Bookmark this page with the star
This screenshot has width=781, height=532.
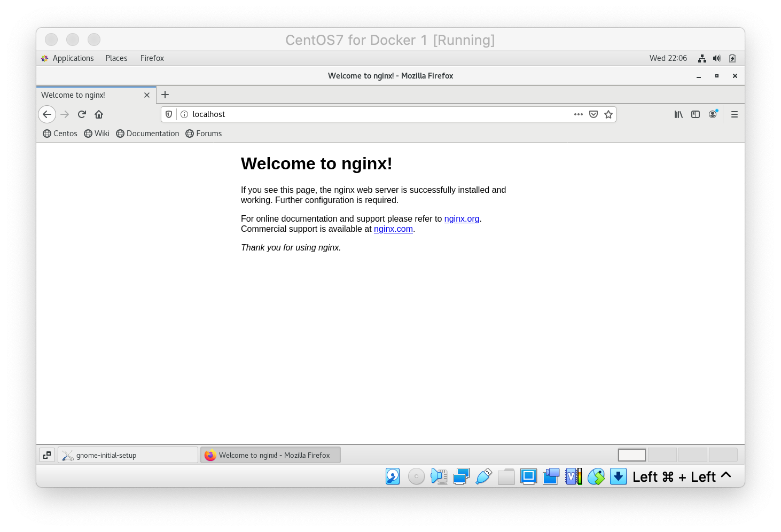[x=608, y=114]
